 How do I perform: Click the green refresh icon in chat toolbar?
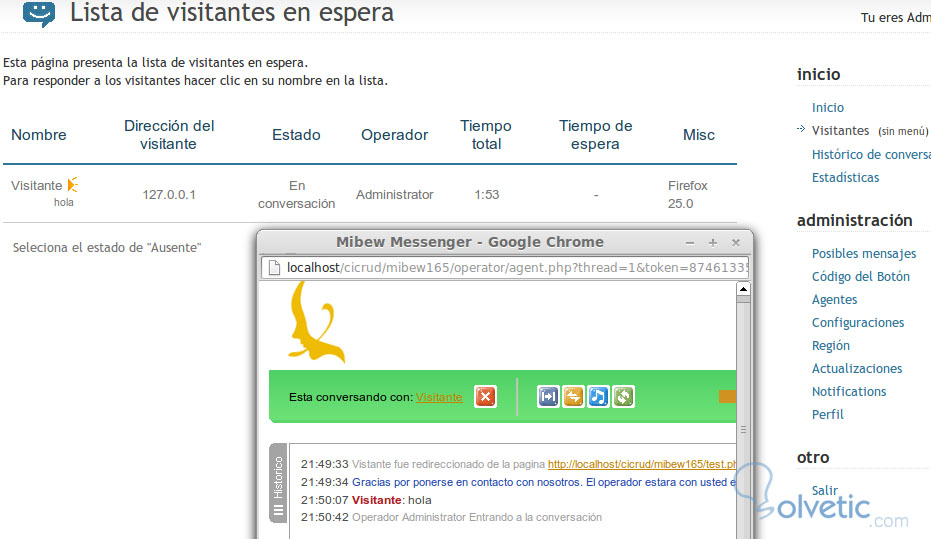623,397
